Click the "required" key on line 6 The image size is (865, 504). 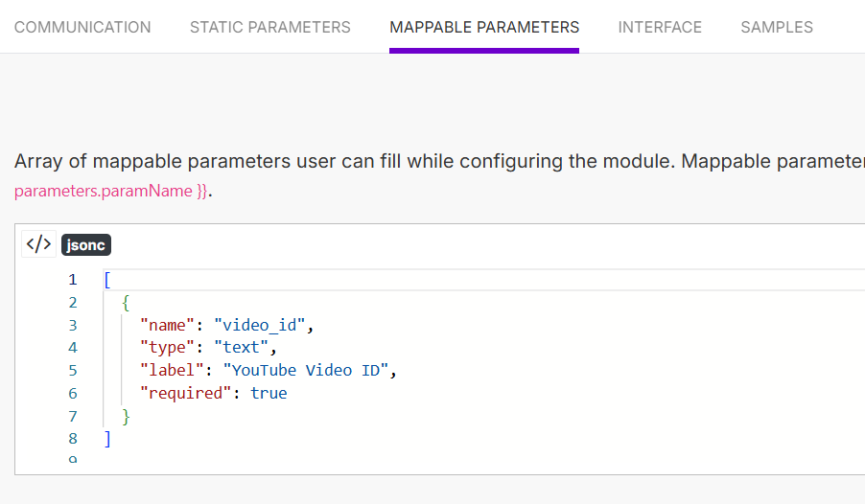point(185,393)
